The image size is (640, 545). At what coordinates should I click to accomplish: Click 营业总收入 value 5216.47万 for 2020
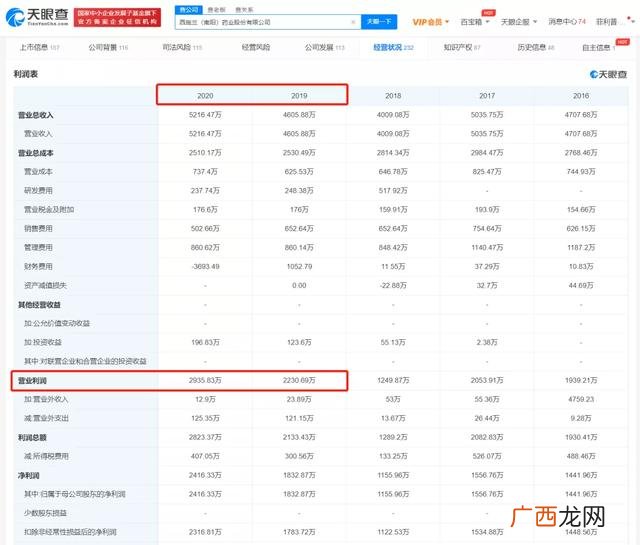click(x=205, y=115)
